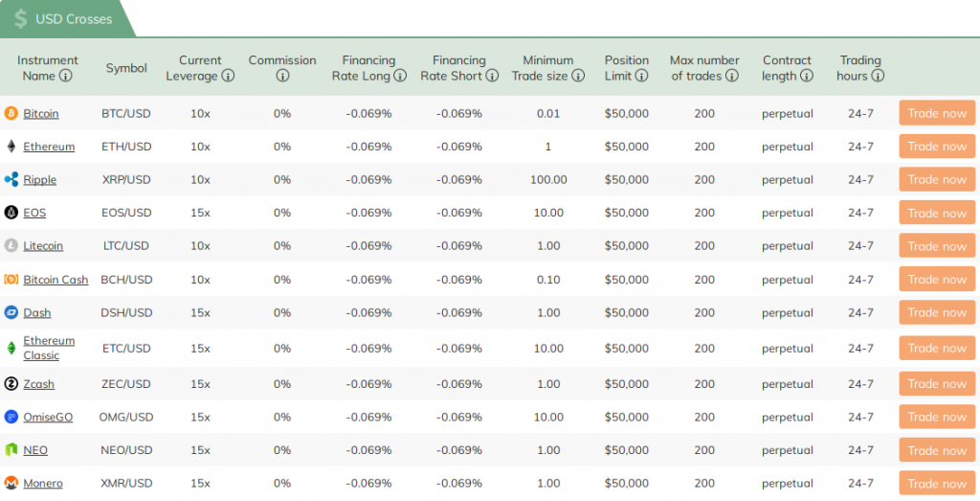Click info icon beside Contract length

[x=807, y=77]
